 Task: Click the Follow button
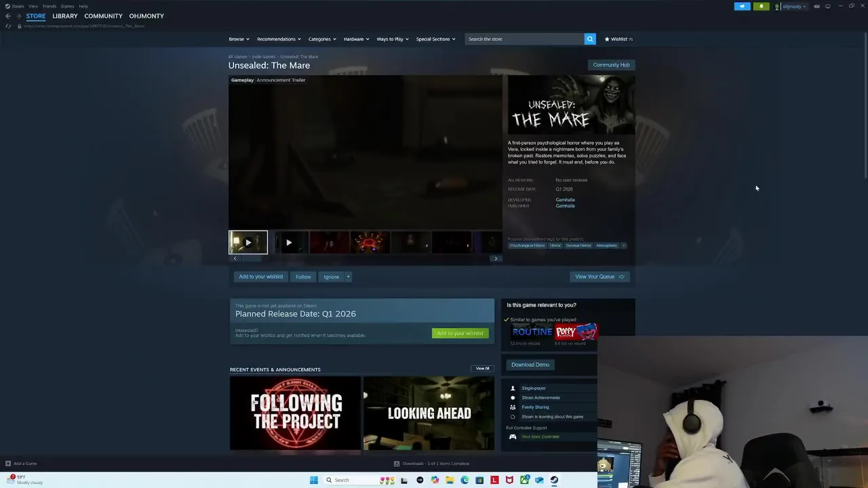pos(303,277)
